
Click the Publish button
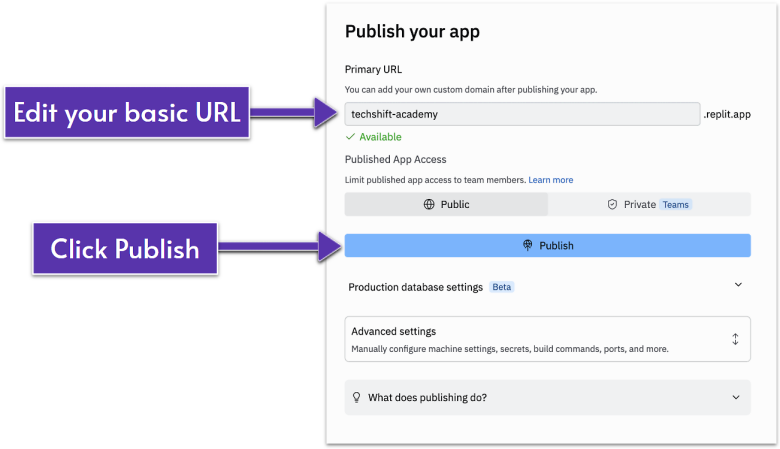tap(547, 245)
